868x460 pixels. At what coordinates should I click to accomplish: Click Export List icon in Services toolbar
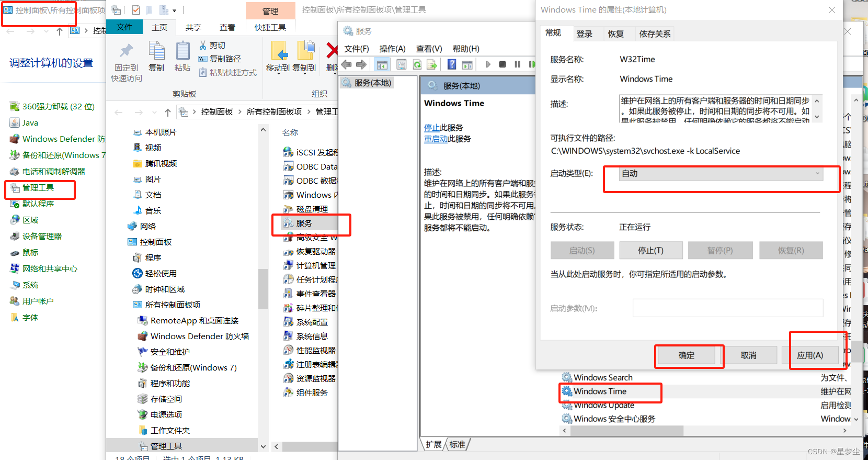pos(432,64)
